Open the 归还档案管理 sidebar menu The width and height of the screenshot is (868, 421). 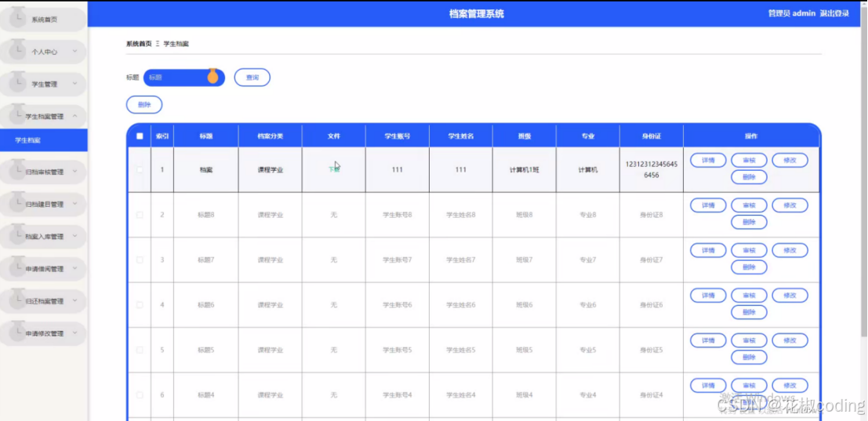coord(43,301)
